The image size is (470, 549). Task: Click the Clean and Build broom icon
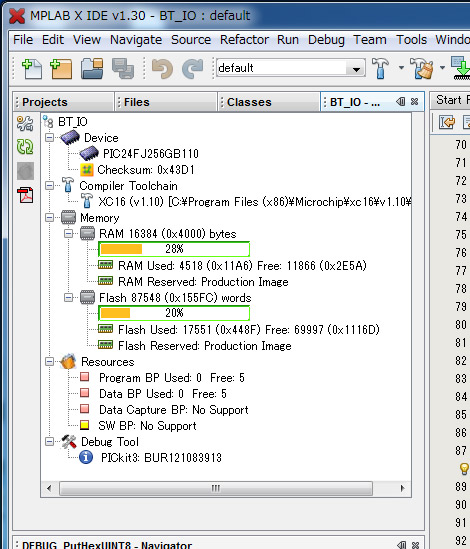point(422,68)
